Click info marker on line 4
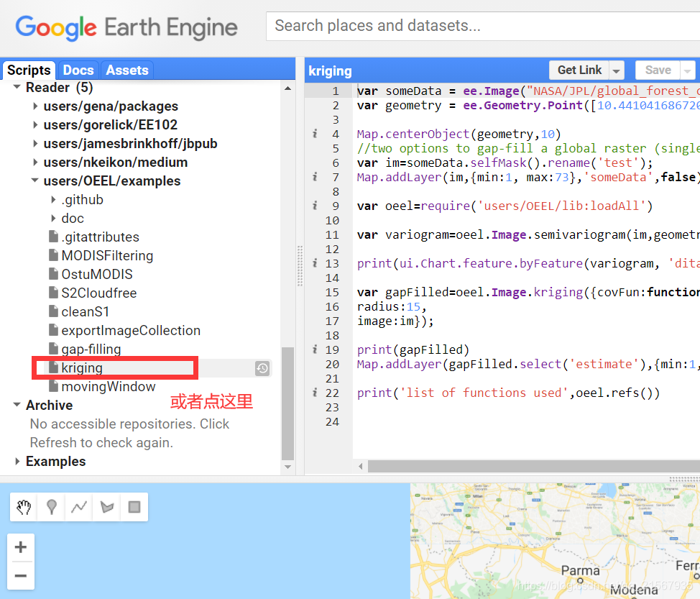 (x=316, y=134)
